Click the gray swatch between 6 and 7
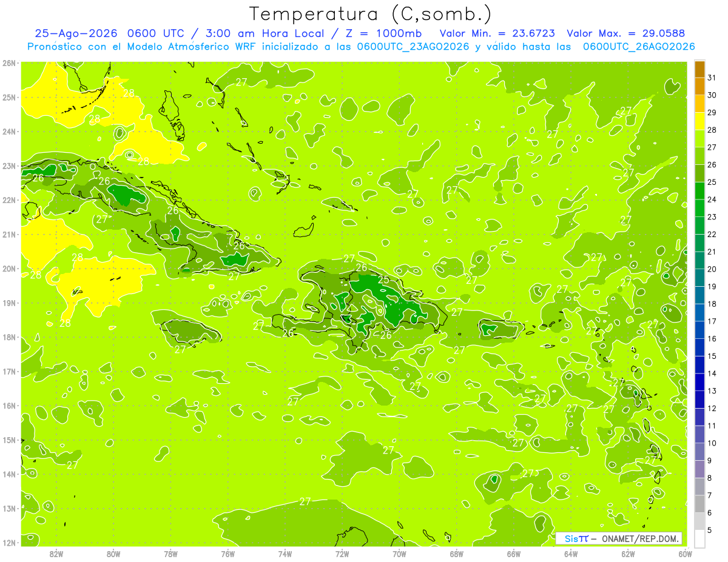The image size is (728, 562). tap(699, 504)
